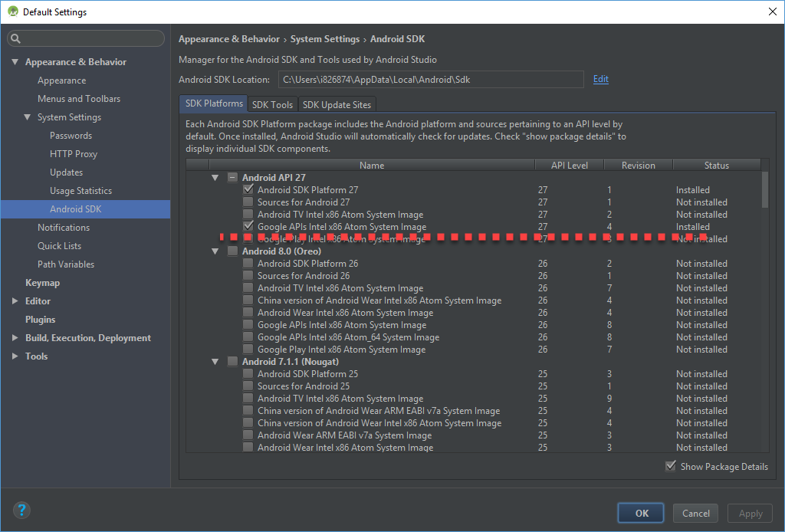This screenshot has width=785, height=532.
Task: Check Android TV Intel x86 Atom System Image API 27
Action: point(248,214)
